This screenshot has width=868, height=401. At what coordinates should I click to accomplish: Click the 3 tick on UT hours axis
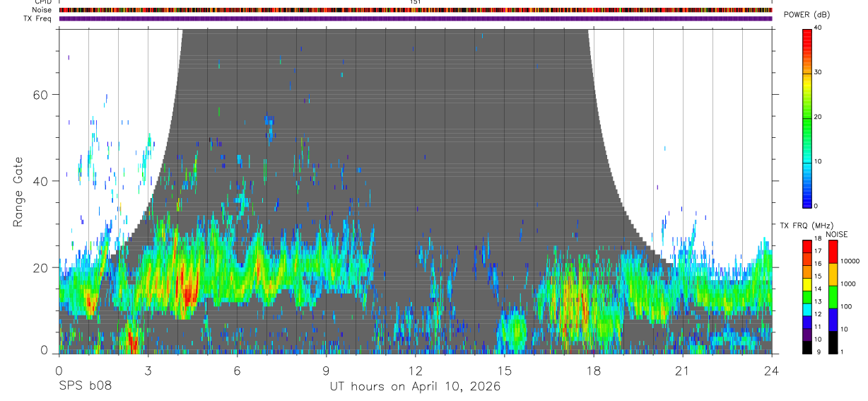[148, 371]
